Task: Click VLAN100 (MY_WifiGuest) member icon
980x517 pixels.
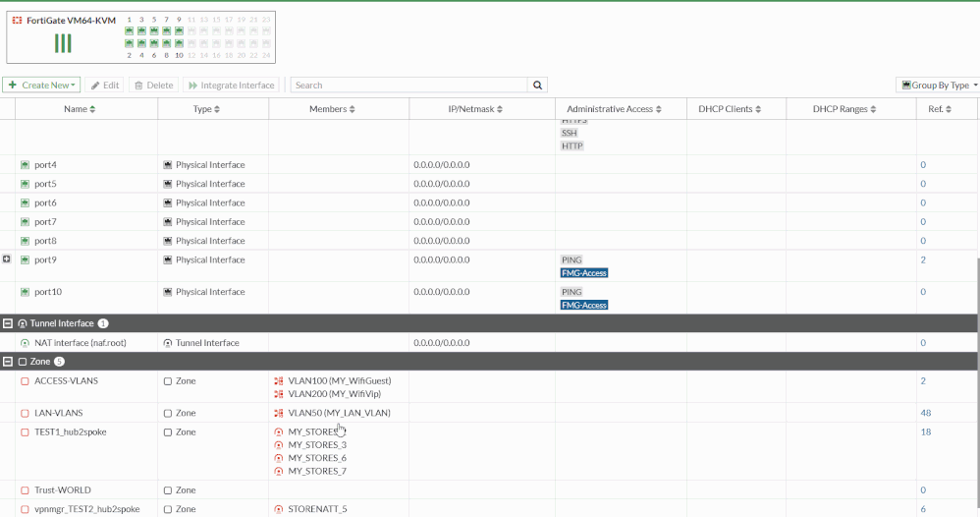Action: pos(279,381)
